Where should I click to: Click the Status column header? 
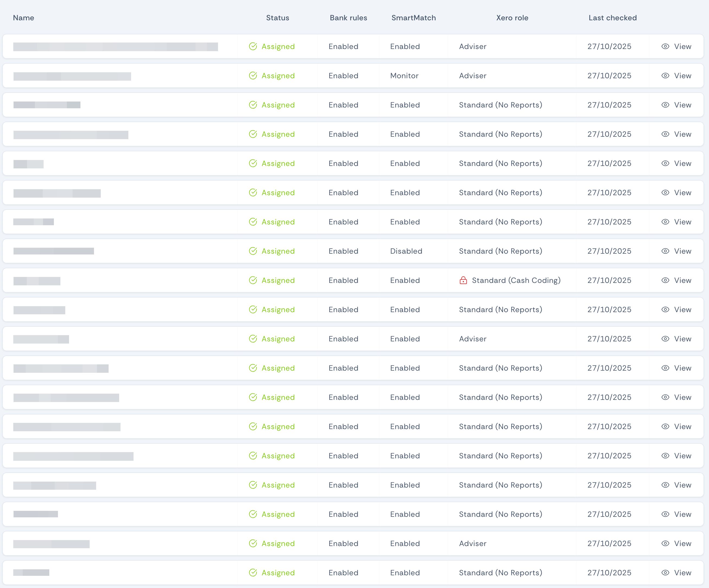pyautogui.click(x=278, y=18)
